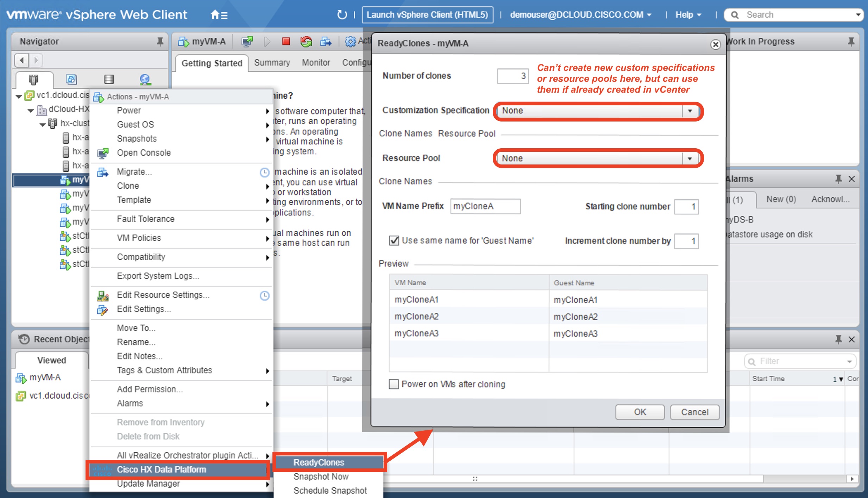Click the refresh icon in top bar
868x498 pixels.
(x=341, y=15)
